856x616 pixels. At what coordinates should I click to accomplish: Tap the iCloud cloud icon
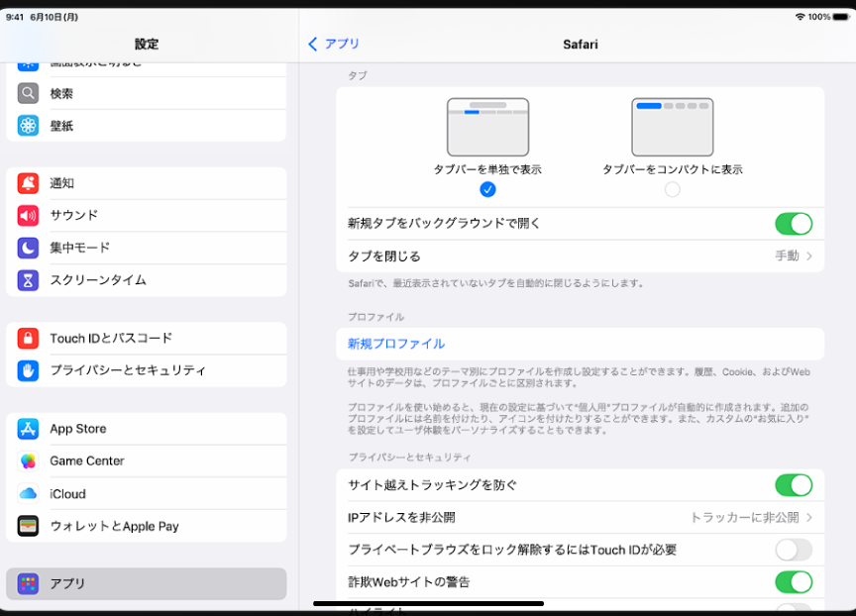coord(28,494)
